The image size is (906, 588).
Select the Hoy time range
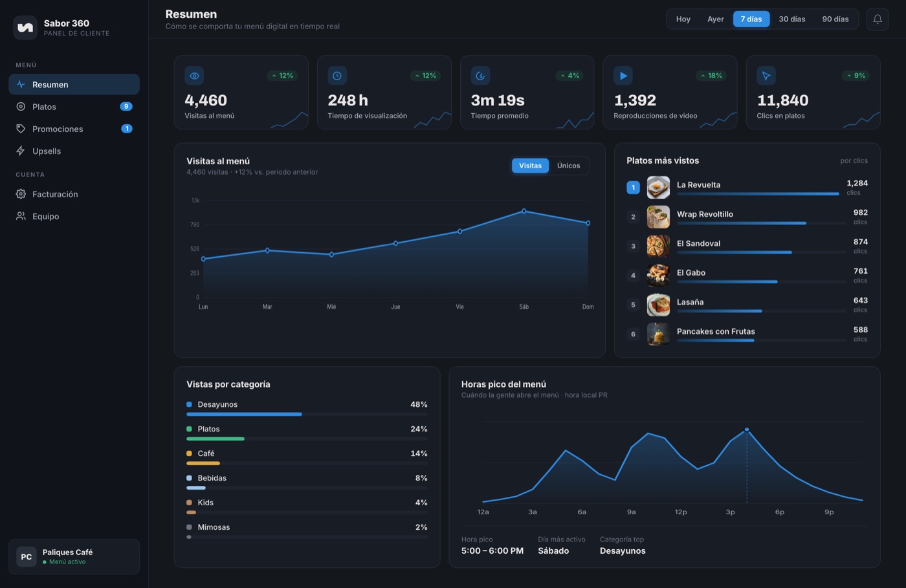pos(683,19)
